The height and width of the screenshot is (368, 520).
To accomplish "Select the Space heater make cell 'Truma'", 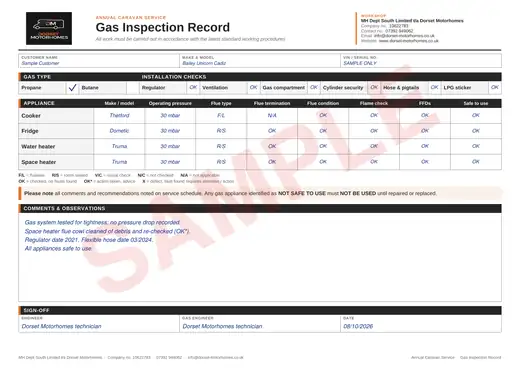I will pos(119,162).
